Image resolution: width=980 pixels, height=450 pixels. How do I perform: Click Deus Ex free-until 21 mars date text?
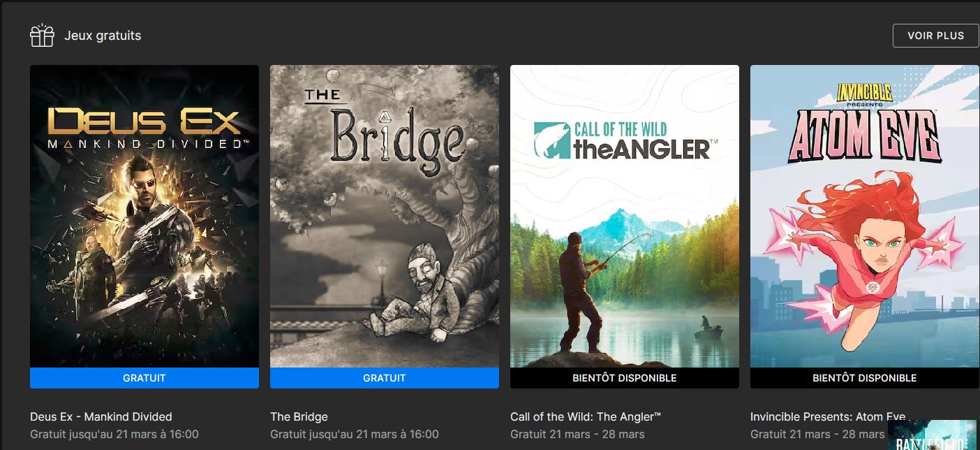coord(114,435)
